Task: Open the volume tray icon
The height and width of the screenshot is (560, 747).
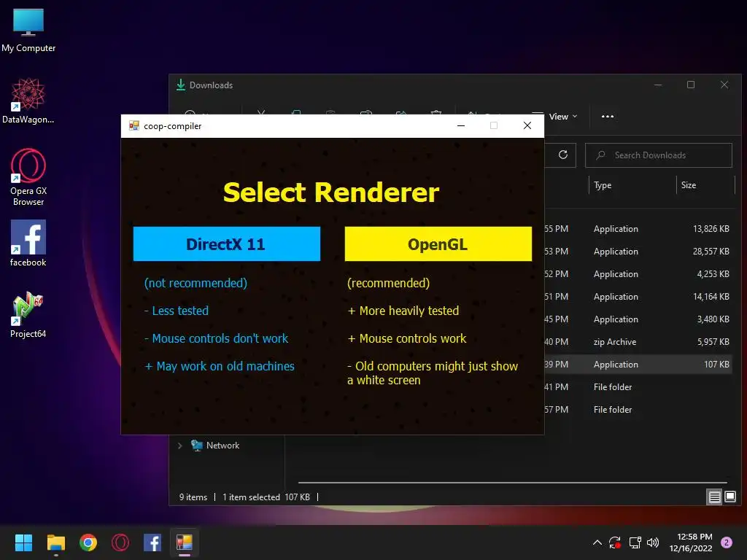Action: (x=653, y=542)
